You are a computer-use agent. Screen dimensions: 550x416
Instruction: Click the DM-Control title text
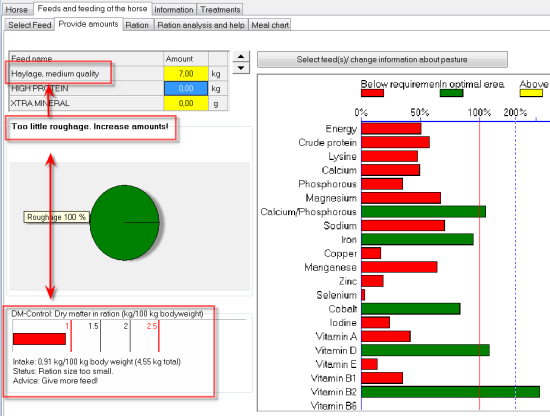107,314
